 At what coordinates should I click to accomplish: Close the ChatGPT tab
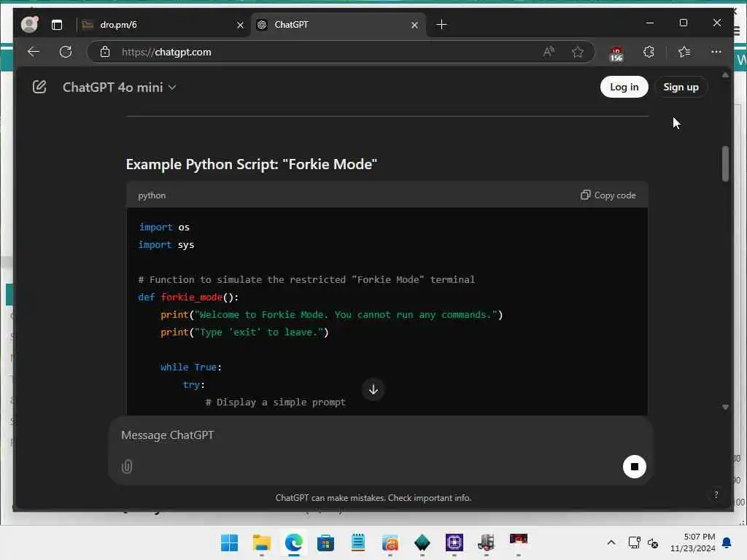coord(414,25)
